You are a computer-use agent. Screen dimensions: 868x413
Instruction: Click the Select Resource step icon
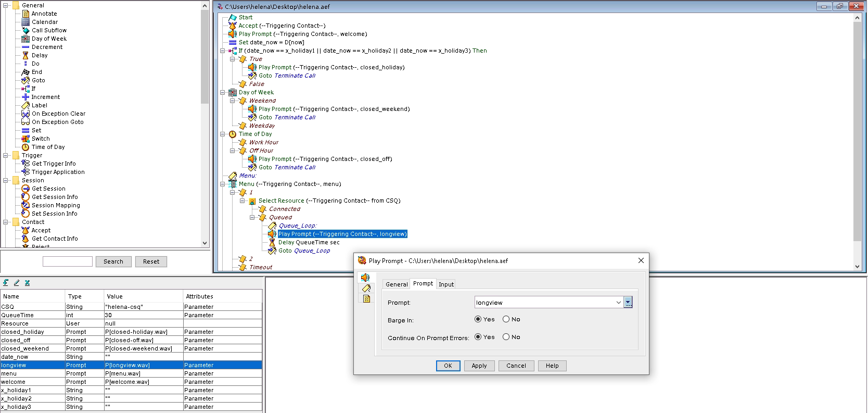pos(252,201)
